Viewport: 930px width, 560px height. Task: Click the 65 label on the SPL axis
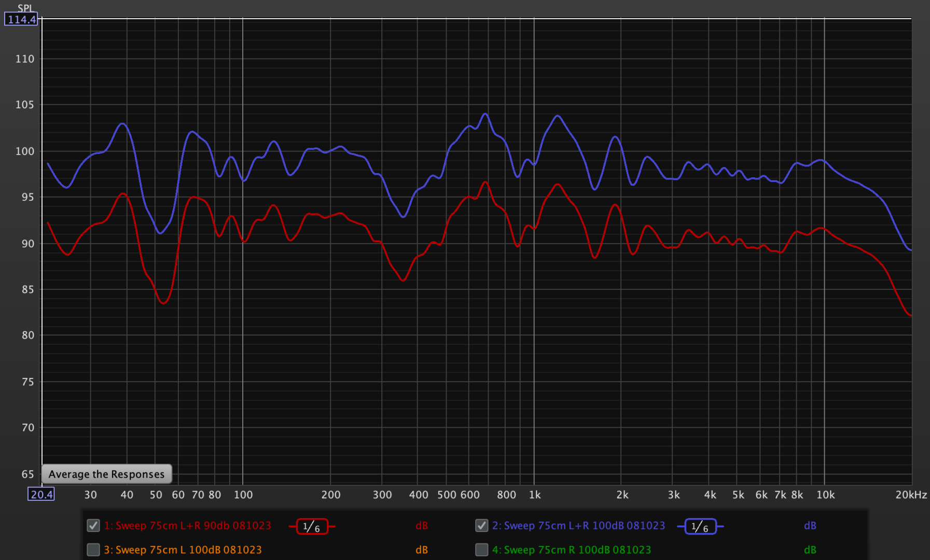[x=28, y=474]
